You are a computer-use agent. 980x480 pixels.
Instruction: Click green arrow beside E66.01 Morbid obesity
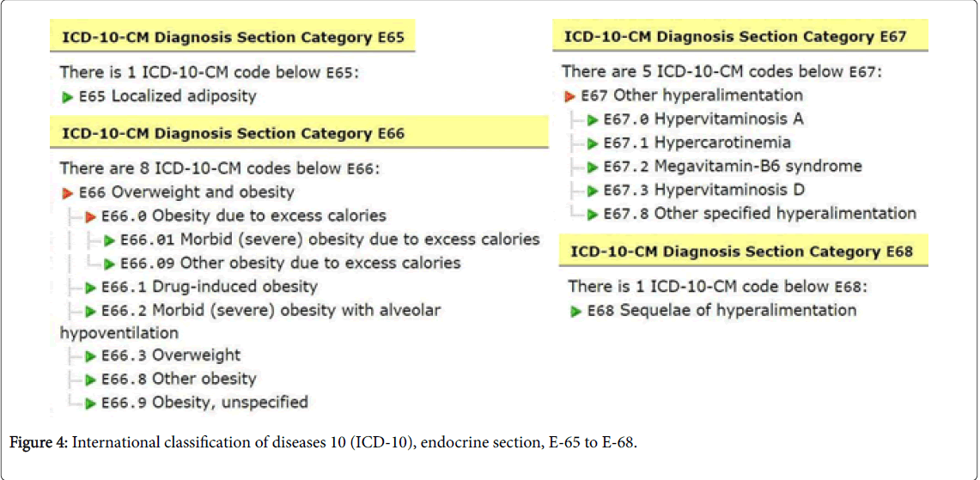[x=109, y=240]
